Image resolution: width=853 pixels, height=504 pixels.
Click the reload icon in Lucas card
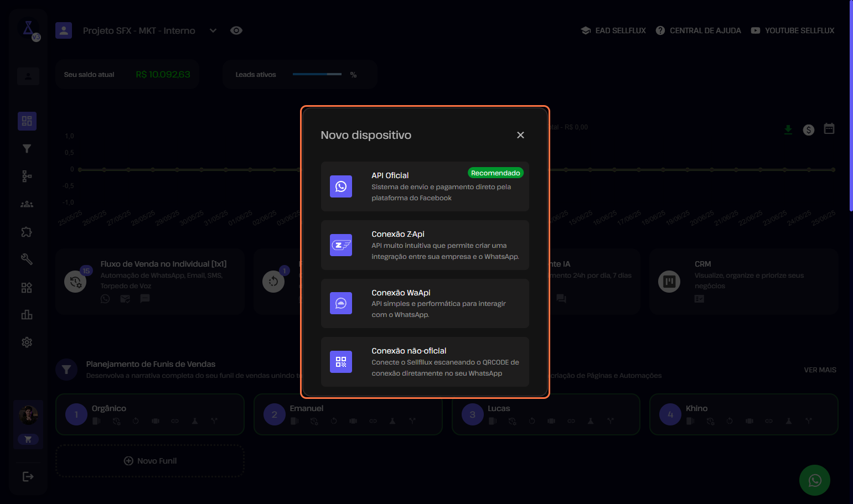(532, 421)
